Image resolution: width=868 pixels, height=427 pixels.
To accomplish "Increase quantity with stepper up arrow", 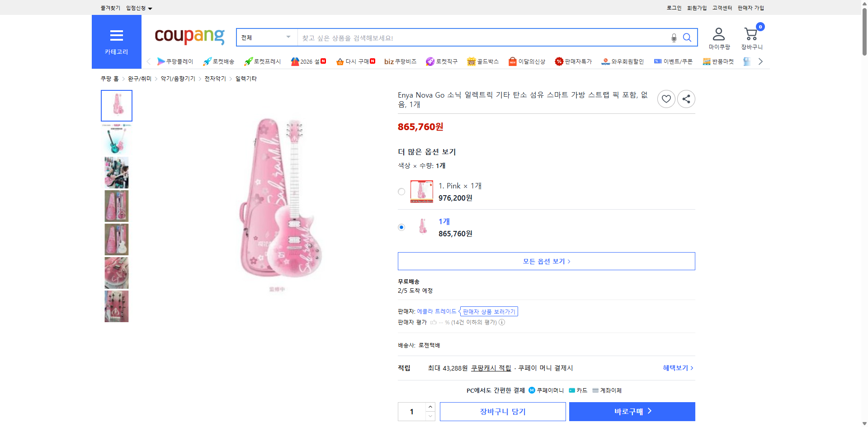I will (x=430, y=407).
